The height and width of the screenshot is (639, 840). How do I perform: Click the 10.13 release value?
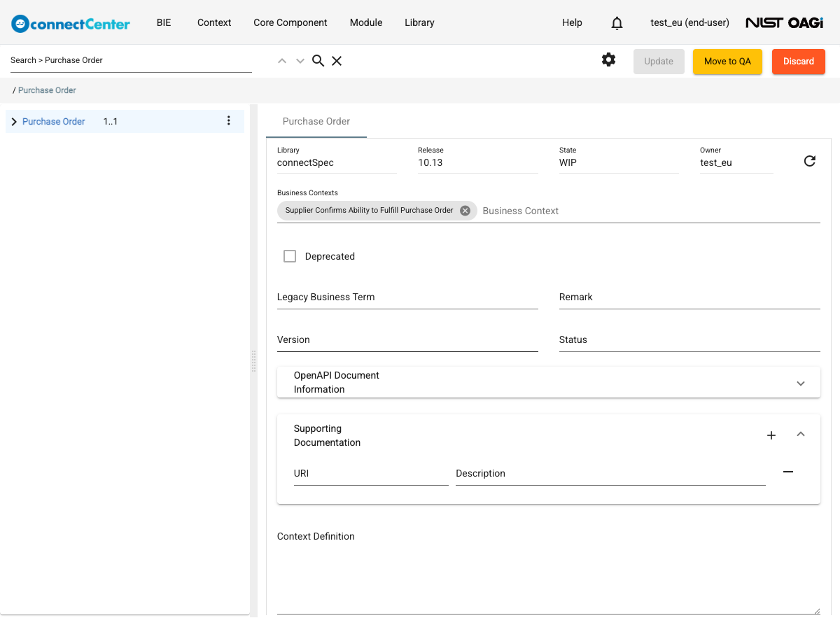click(430, 162)
